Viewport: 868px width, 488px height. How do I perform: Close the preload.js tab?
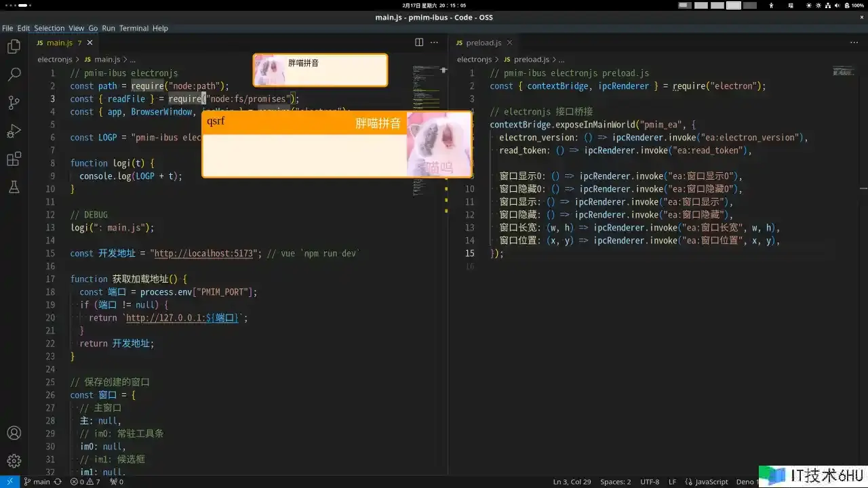point(509,43)
